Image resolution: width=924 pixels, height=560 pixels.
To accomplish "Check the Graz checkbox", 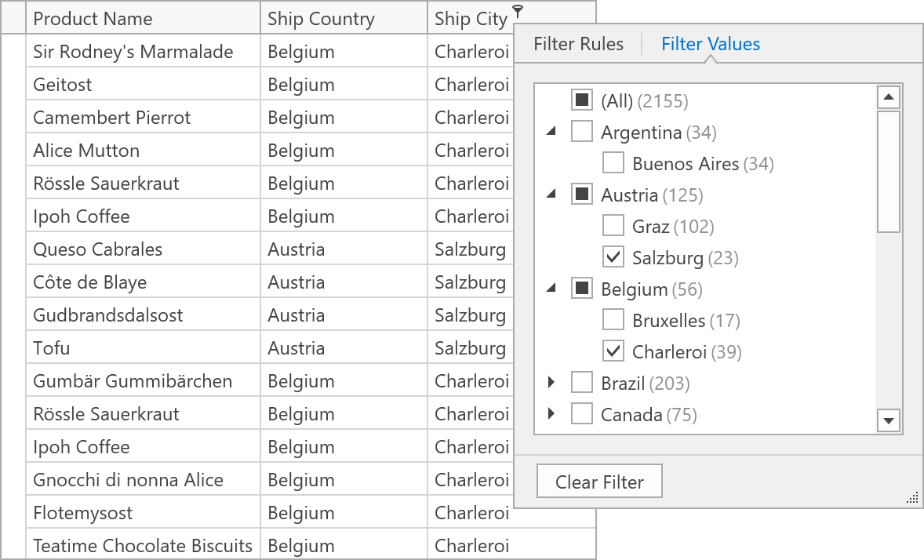I will pyautogui.click(x=613, y=226).
